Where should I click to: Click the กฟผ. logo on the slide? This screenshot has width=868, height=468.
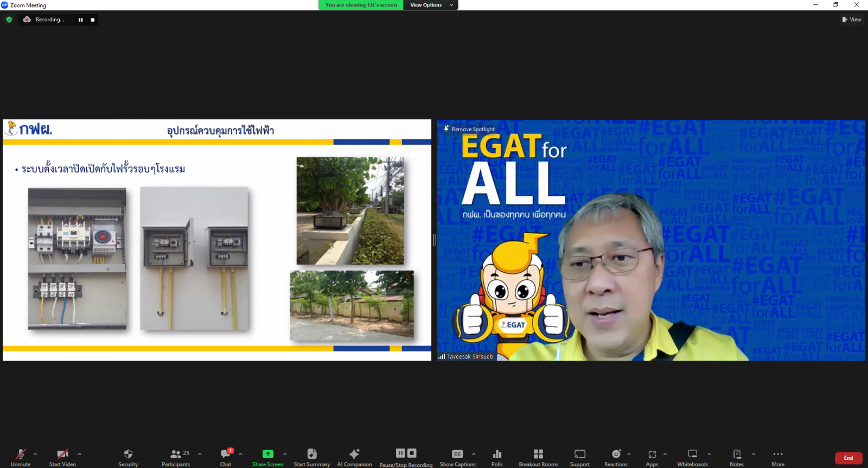point(29,129)
